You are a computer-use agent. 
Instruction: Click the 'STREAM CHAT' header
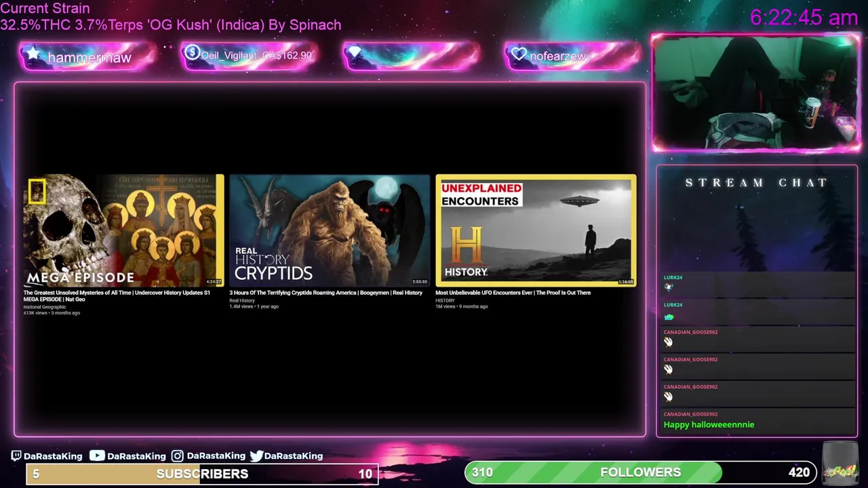coord(756,182)
